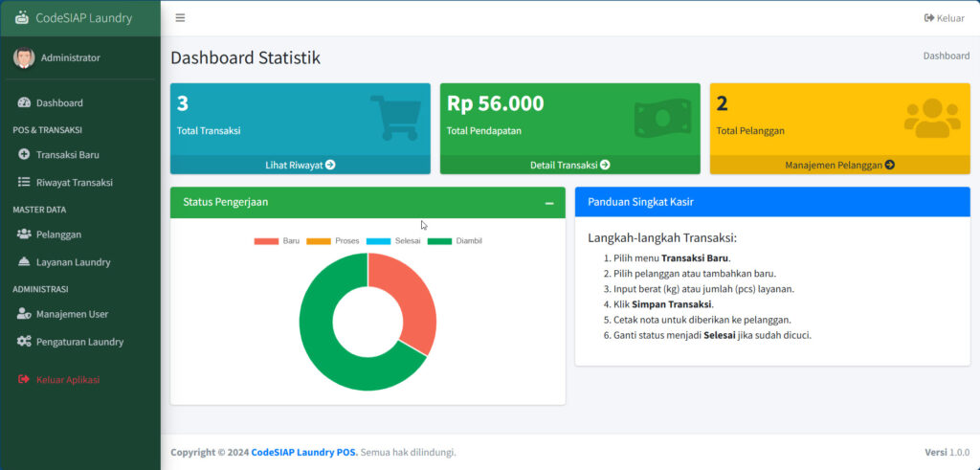Click the CodeSIAP Laundry logo icon
Image resolution: width=980 pixels, height=470 pixels.
point(22,18)
